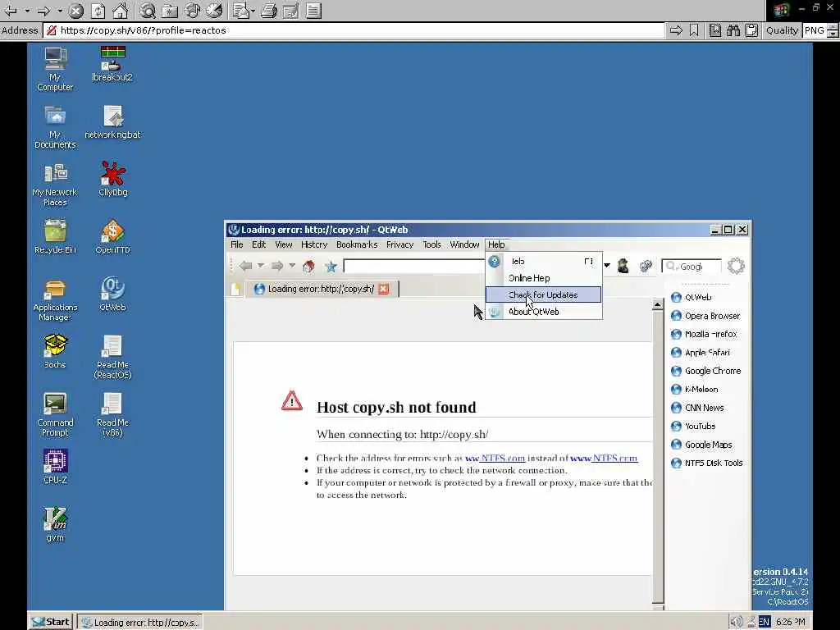Select the CPU-Z desktop icon

55,467
